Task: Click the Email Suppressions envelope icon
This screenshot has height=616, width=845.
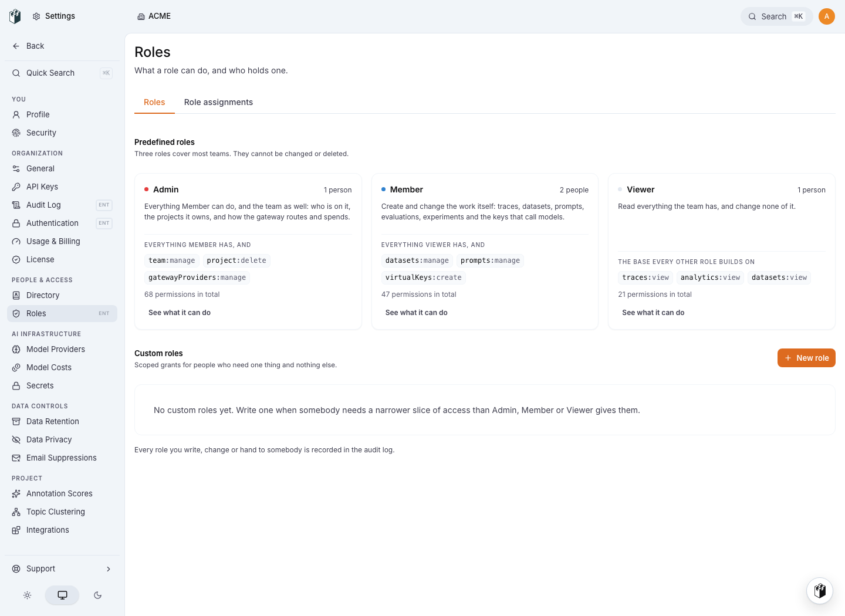Action: click(16, 458)
